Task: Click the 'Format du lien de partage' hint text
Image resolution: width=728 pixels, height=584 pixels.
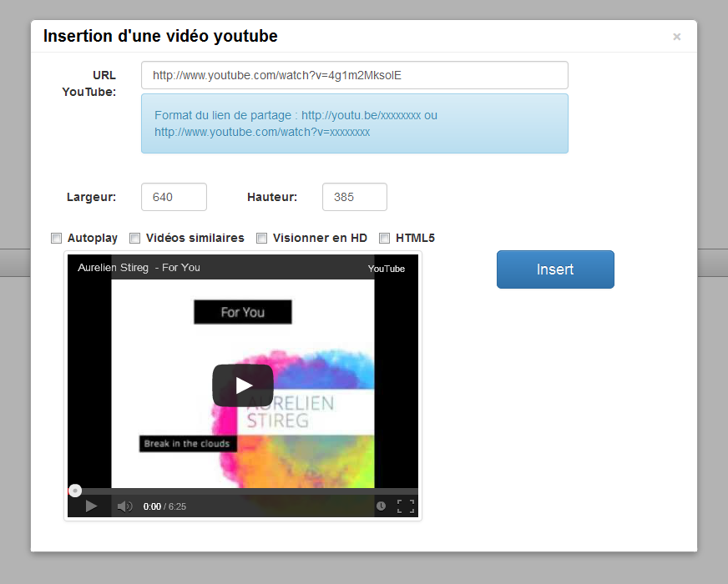Action: (x=296, y=123)
